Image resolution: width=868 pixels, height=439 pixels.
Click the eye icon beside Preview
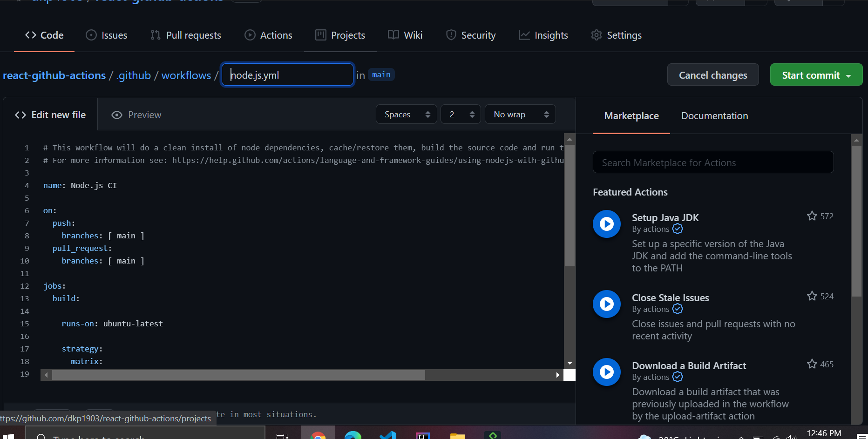117,115
